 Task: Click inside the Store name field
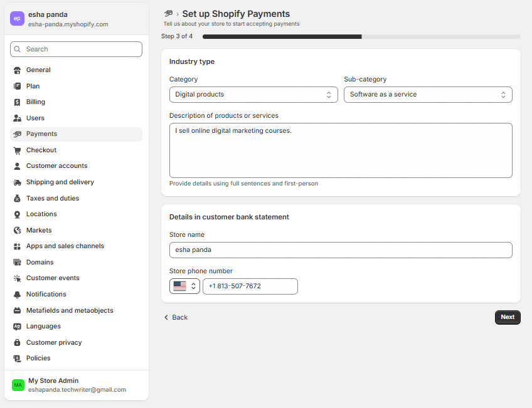[x=341, y=250]
